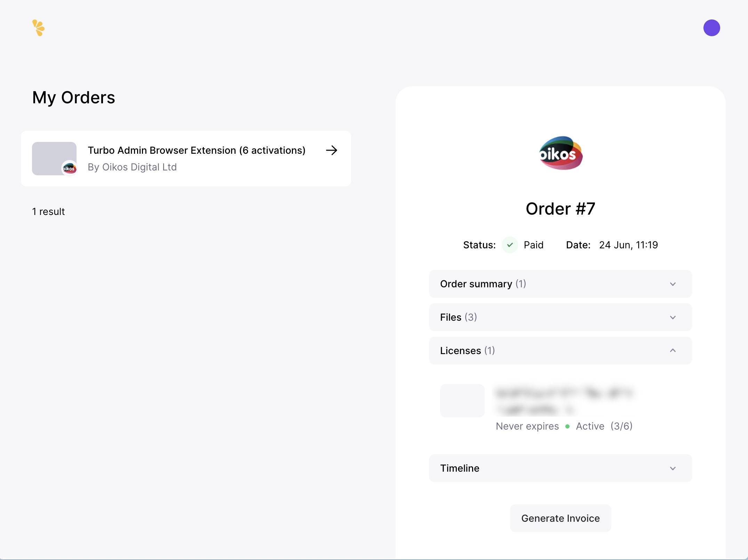Screen dimensions: 748x560
Task: Expand the Order summary section
Action: 560,284
